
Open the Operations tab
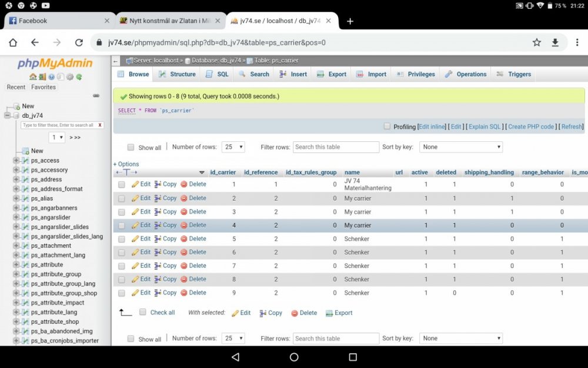466,74
